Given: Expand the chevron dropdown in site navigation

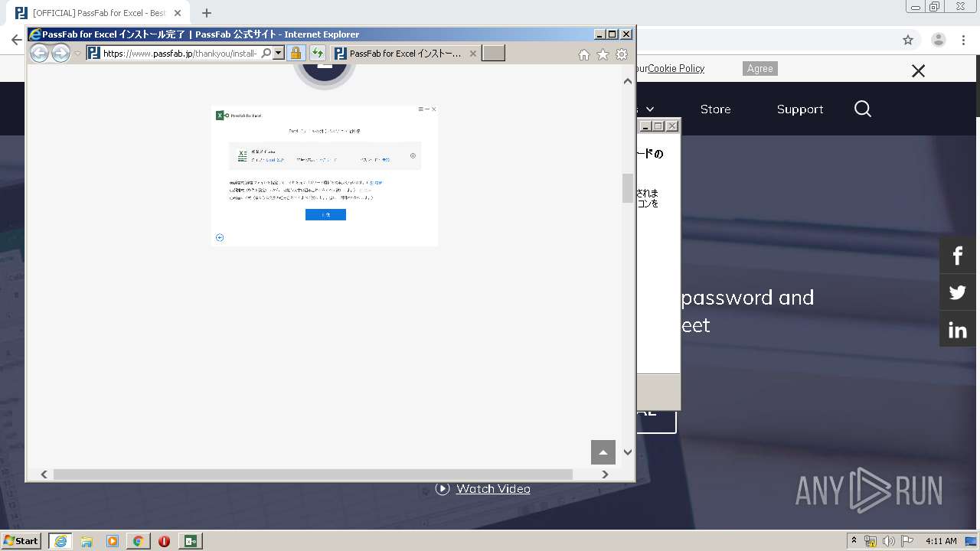Looking at the screenshot, I should [x=650, y=109].
